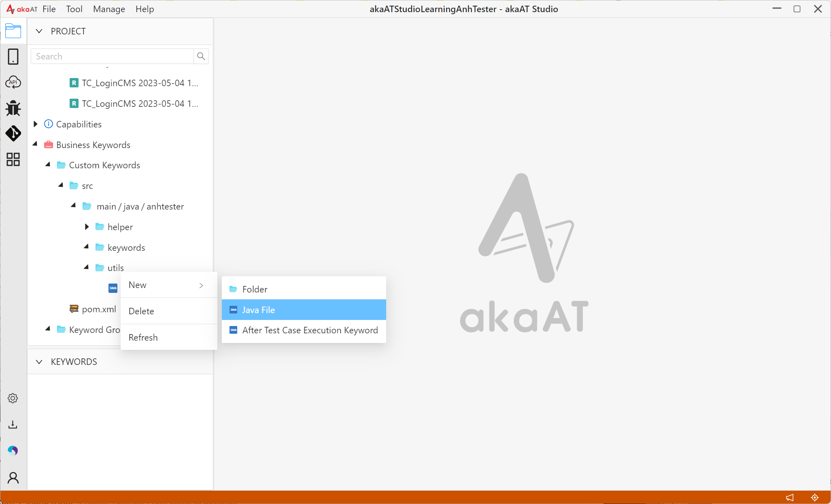
Task: Select the src folder
Action: [x=87, y=186]
